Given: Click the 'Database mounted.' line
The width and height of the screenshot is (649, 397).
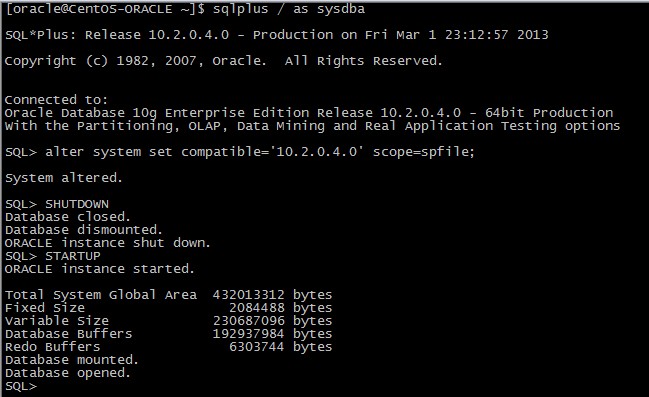Looking at the screenshot, I should tap(72, 360).
